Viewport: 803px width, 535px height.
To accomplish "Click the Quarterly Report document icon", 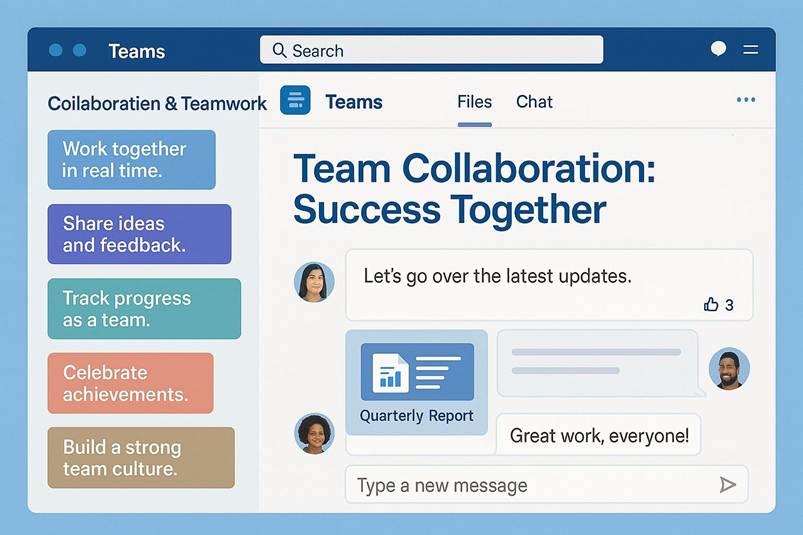I will tap(388, 373).
